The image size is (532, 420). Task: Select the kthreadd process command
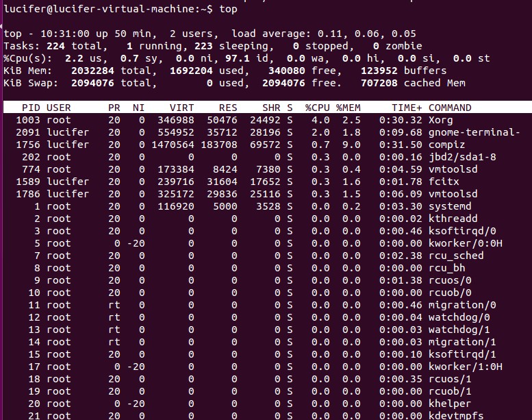coord(453,219)
